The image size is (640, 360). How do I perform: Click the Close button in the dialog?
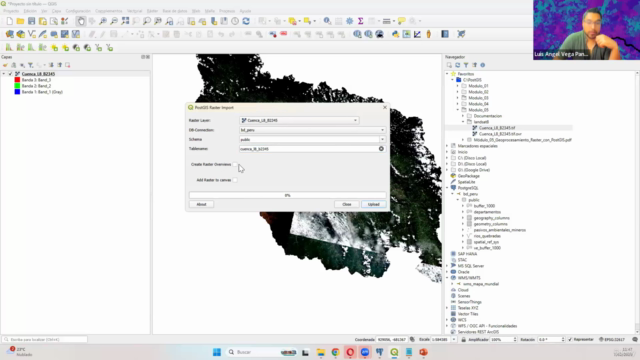347,204
